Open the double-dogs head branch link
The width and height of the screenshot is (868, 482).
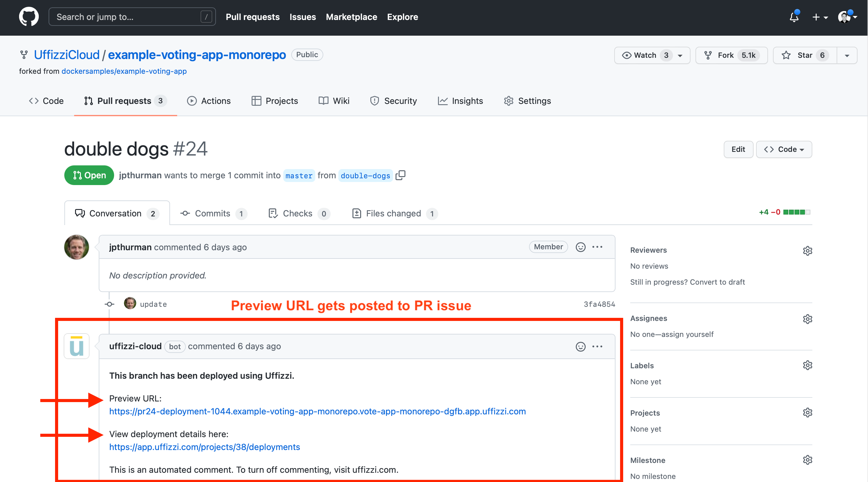pyautogui.click(x=365, y=176)
